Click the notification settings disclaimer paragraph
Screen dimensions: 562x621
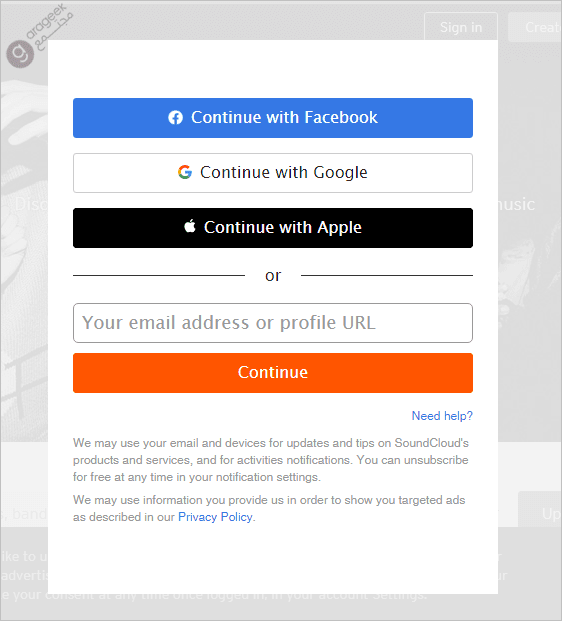coord(271,460)
